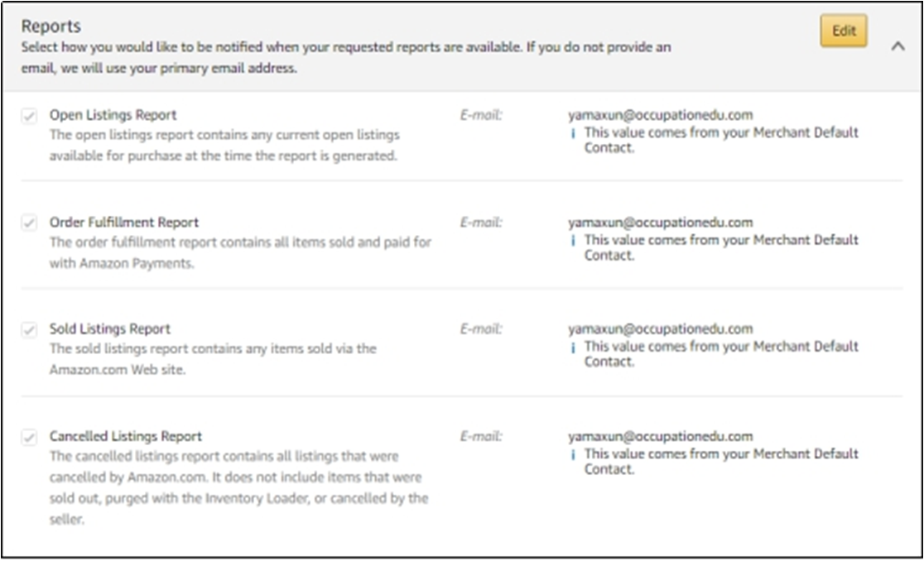Select the Open Listings Report title
This screenshot has height=561, width=924.
[113, 115]
